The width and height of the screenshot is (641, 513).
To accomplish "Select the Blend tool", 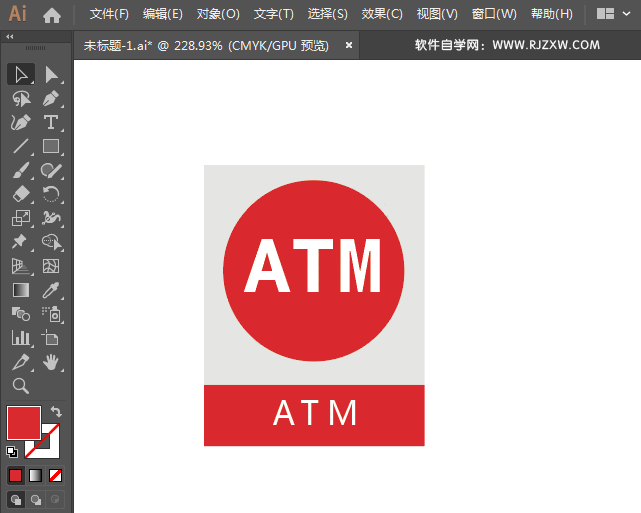I will 21,314.
